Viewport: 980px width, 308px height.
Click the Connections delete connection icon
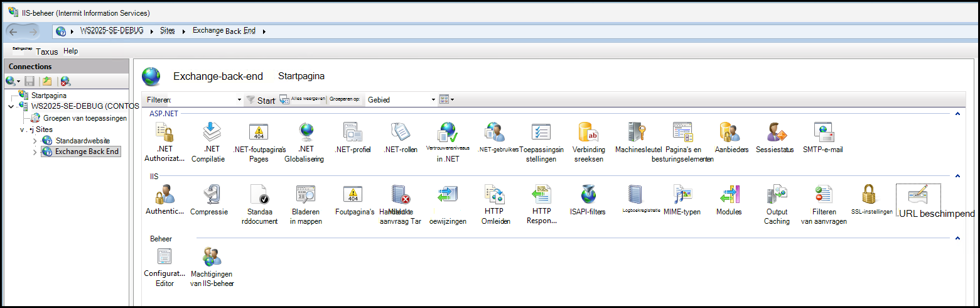click(x=65, y=81)
